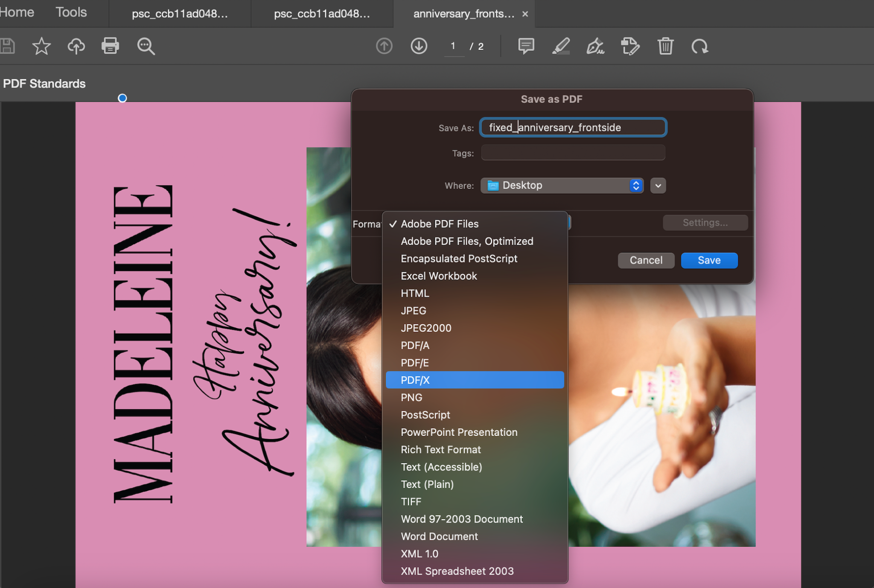This screenshot has width=874, height=588.
Task: Click the Save As filename field
Action: pyautogui.click(x=573, y=127)
